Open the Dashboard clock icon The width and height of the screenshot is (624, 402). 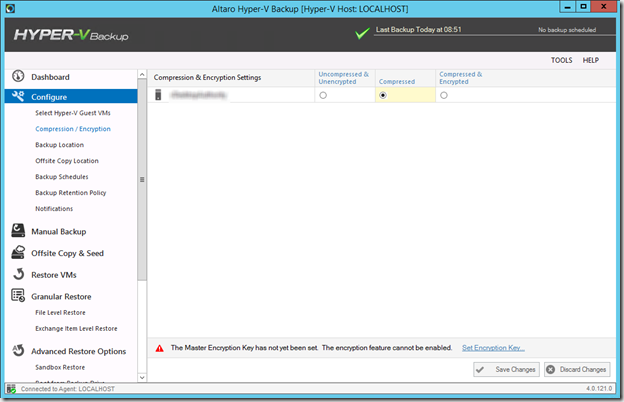18,76
